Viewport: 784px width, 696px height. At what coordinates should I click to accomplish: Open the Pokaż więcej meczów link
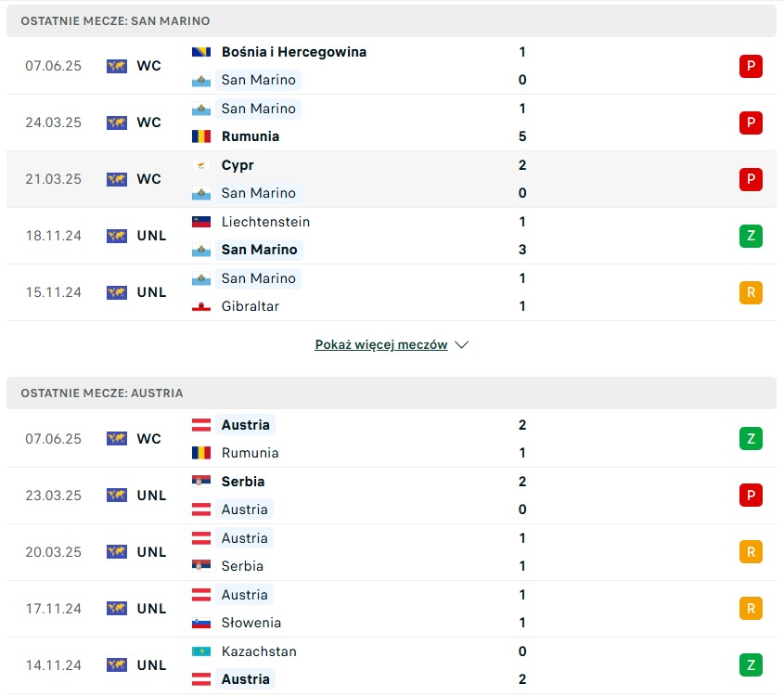(x=381, y=344)
